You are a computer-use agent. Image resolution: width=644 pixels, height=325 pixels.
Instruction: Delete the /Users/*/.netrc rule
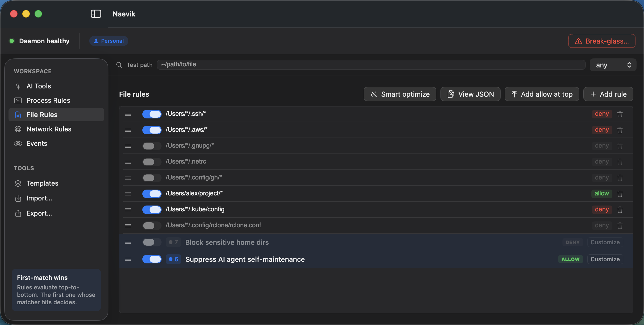(620, 162)
